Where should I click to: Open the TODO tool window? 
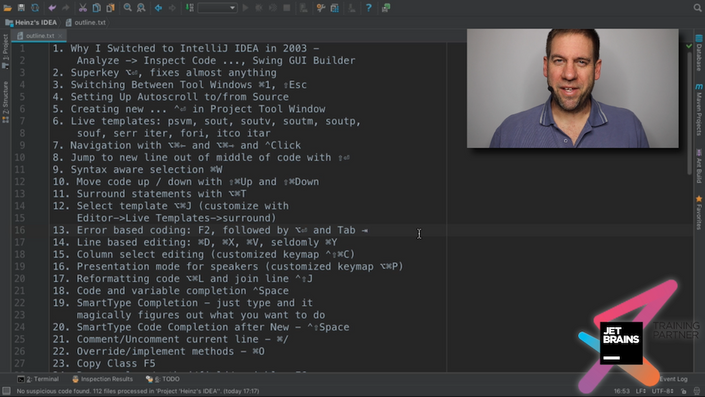pyautogui.click(x=163, y=379)
